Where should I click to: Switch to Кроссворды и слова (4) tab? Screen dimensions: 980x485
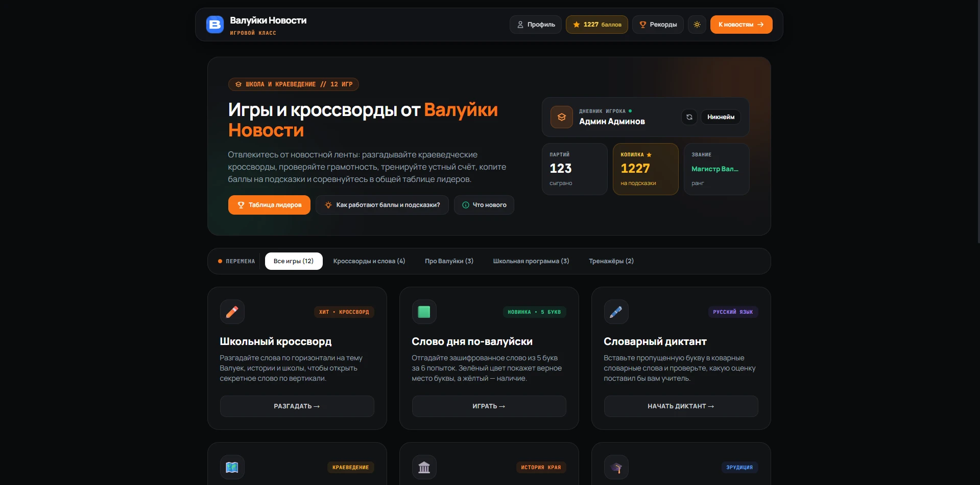coord(369,261)
